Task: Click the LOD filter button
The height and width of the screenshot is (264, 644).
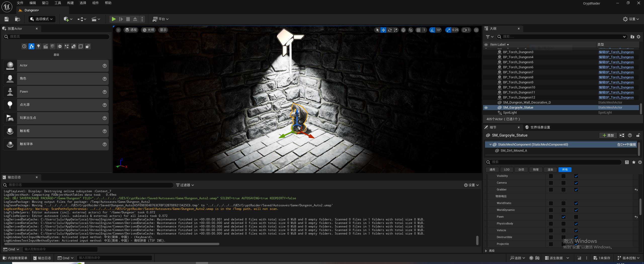Action: click(x=507, y=170)
